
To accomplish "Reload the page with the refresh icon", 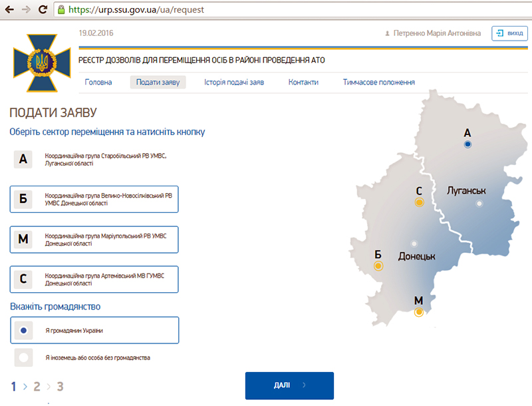I will click(x=43, y=9).
